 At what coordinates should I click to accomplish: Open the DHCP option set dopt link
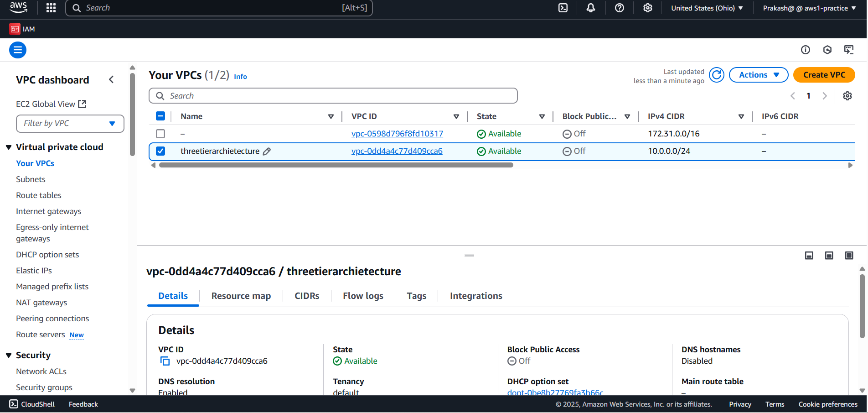[x=555, y=392]
